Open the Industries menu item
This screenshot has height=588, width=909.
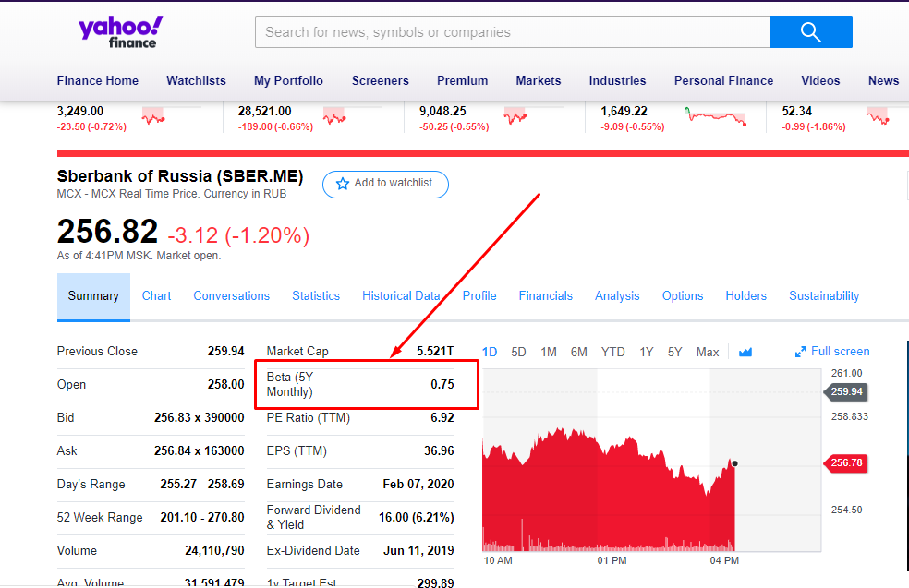[617, 80]
